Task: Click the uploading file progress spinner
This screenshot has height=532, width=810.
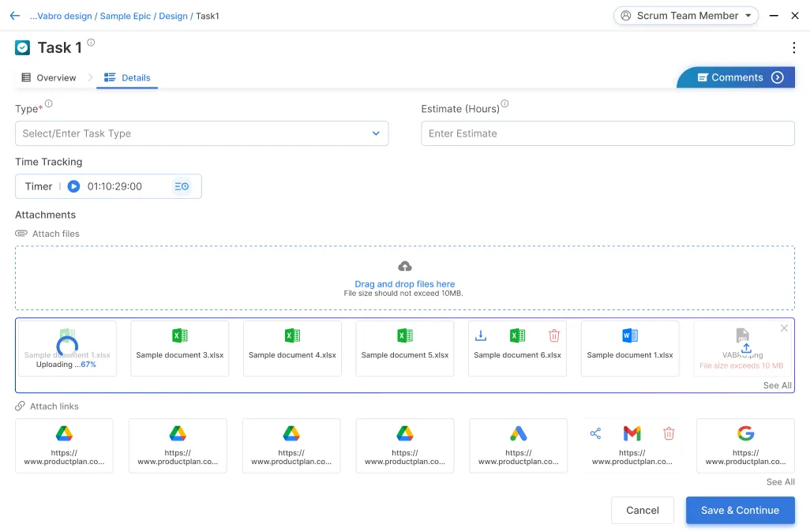Action: pyautogui.click(x=67, y=346)
